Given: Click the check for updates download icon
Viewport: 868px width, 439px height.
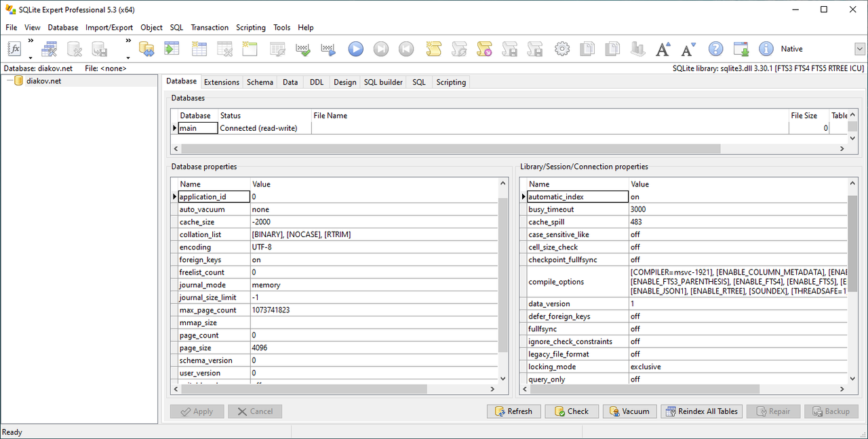Looking at the screenshot, I should [741, 49].
